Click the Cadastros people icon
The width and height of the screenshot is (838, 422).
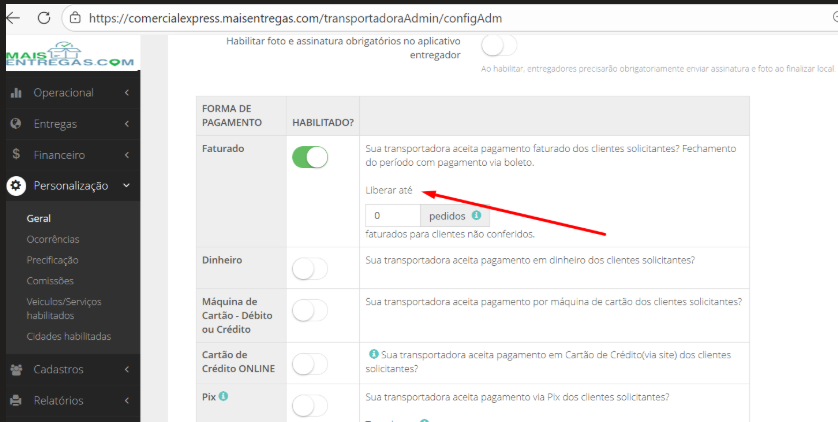17,369
